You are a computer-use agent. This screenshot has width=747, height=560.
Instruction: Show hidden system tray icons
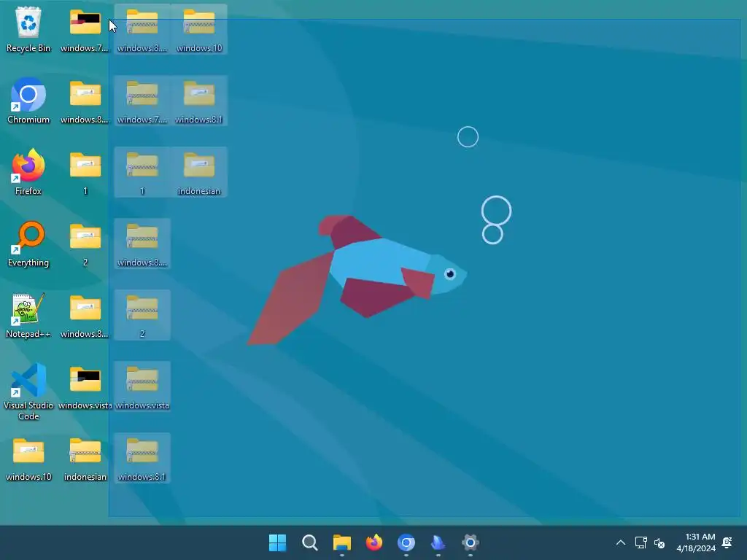coord(621,542)
